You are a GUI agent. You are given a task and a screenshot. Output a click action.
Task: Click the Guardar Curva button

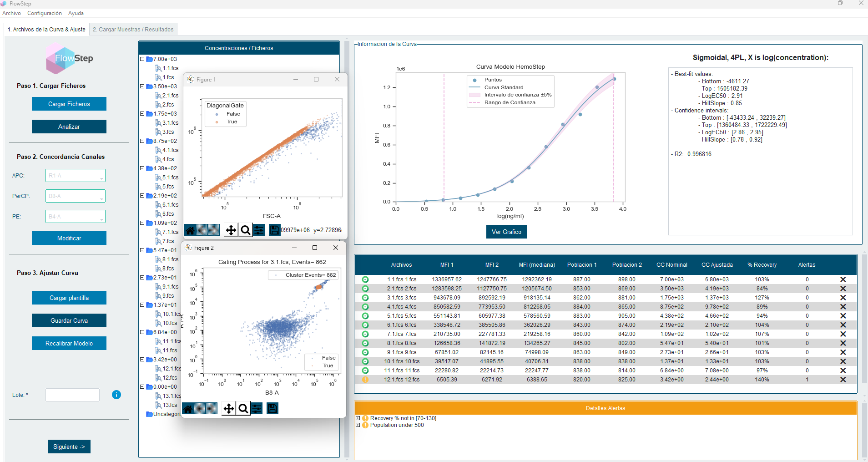[69, 320]
